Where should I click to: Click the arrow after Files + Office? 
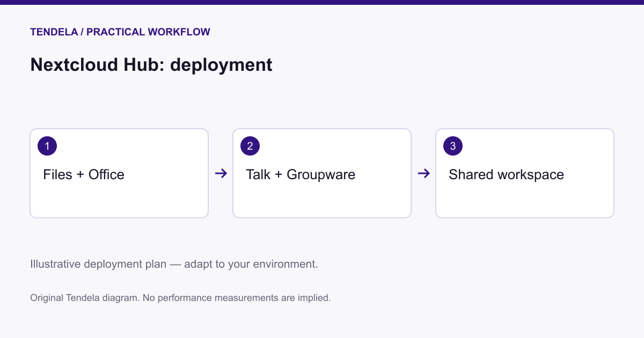click(x=221, y=173)
